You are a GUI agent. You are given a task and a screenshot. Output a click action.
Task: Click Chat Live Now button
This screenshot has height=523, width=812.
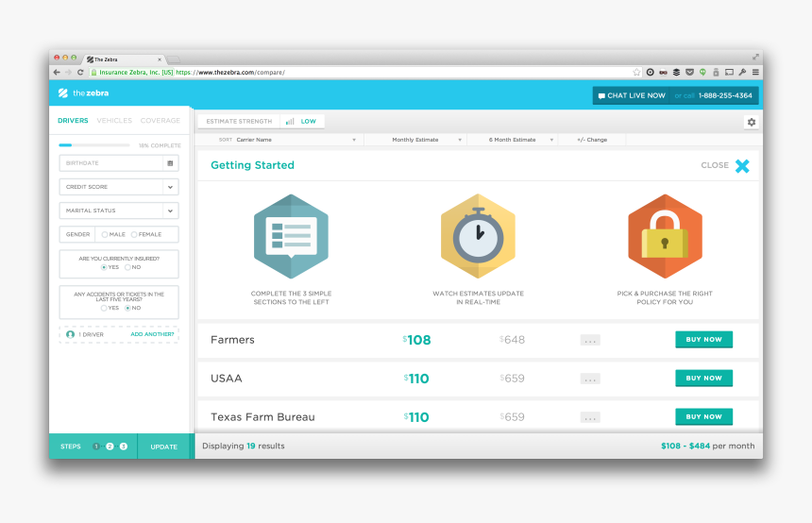(632, 95)
